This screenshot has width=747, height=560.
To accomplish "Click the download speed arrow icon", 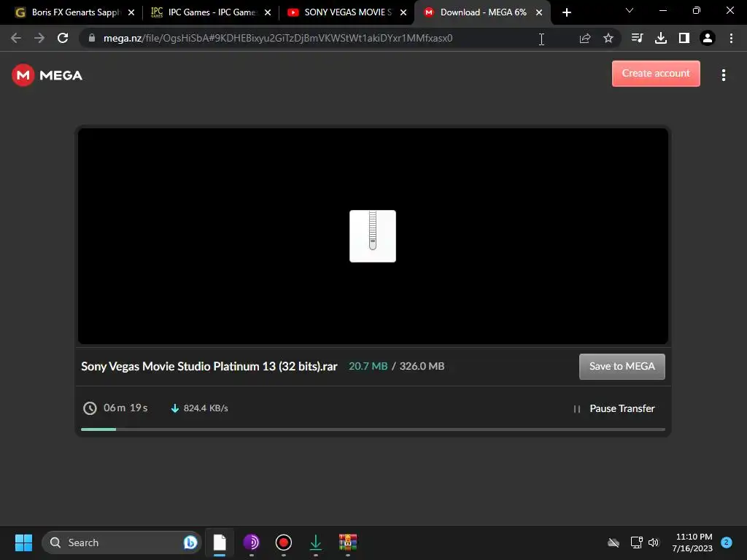I will click(x=175, y=408).
